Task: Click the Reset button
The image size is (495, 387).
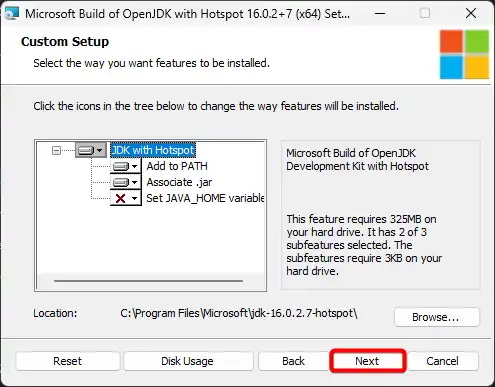Action: (x=68, y=361)
